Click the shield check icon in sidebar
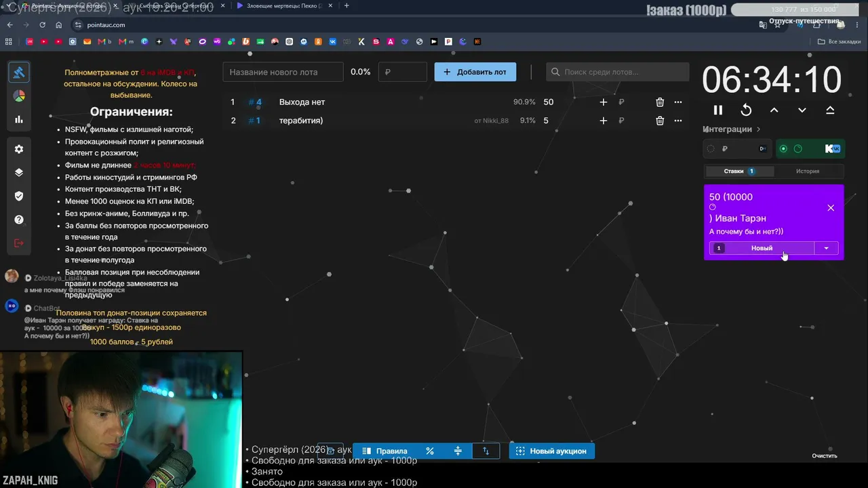 pos(19,196)
